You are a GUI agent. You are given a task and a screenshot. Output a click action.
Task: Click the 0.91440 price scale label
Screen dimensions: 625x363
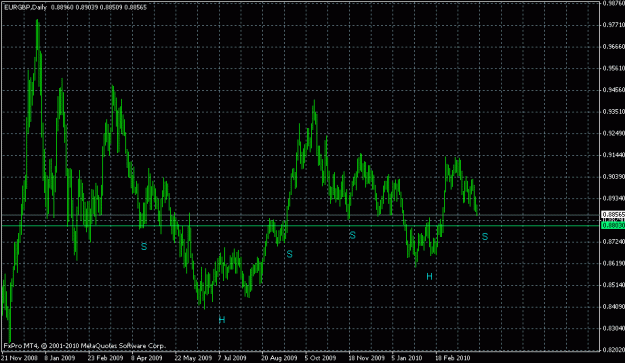tap(614, 155)
